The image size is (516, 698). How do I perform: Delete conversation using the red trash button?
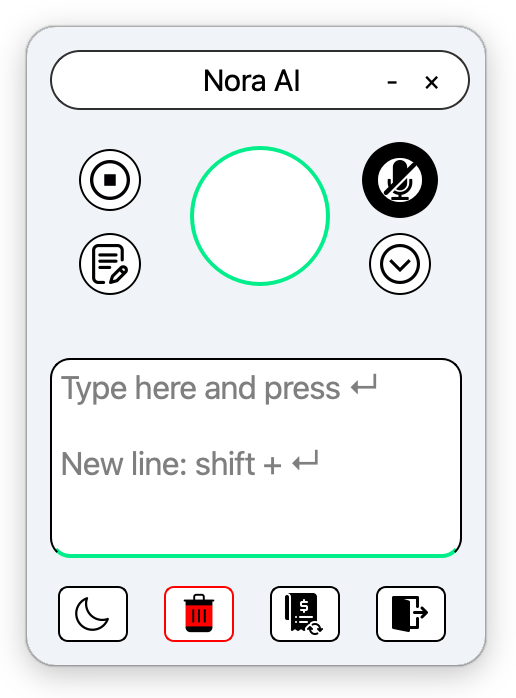[x=199, y=614]
